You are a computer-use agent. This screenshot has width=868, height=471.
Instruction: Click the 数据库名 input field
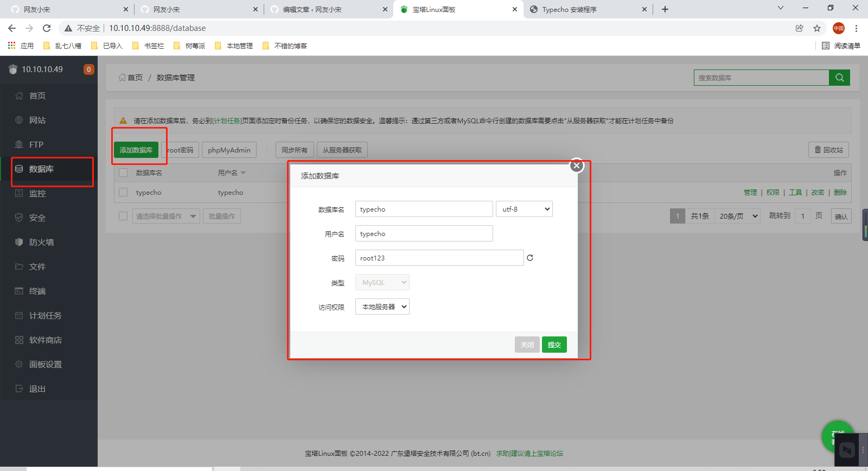coord(424,209)
